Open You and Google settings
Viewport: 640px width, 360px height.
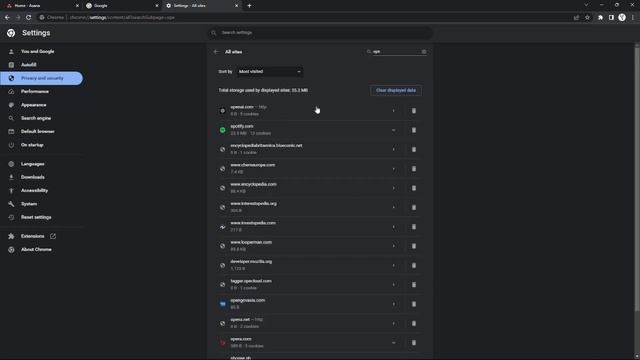38,51
